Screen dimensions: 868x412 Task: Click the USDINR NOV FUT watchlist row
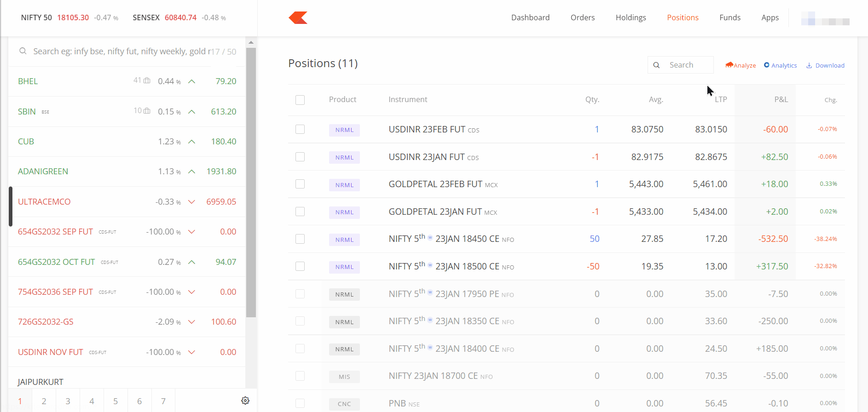pos(127,352)
